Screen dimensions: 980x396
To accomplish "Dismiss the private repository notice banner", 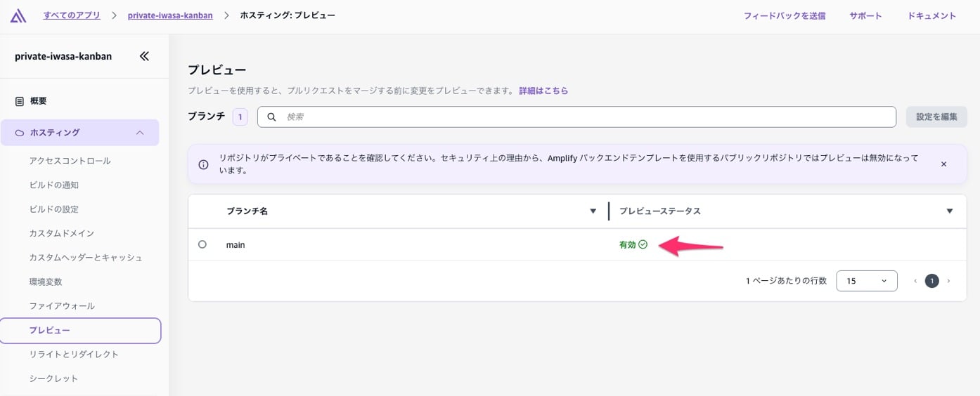I will (943, 164).
